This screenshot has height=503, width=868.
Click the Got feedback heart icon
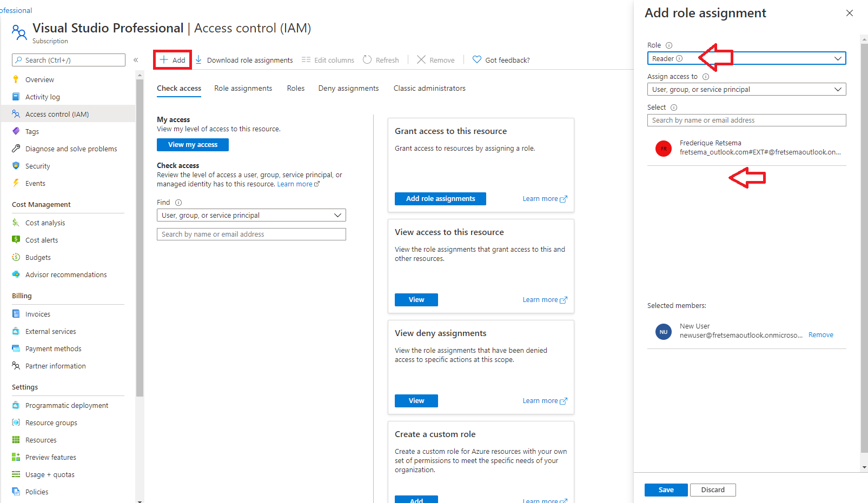pyautogui.click(x=476, y=60)
